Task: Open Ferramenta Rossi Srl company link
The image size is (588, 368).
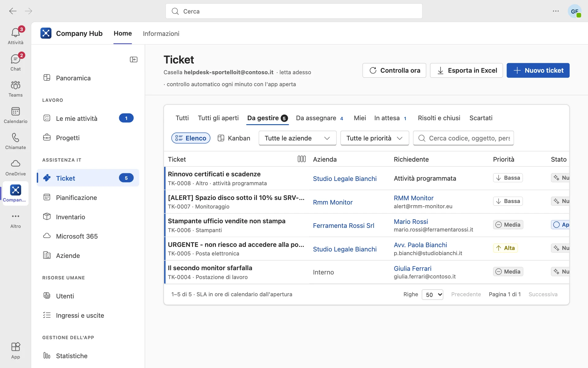Action: coord(343,225)
